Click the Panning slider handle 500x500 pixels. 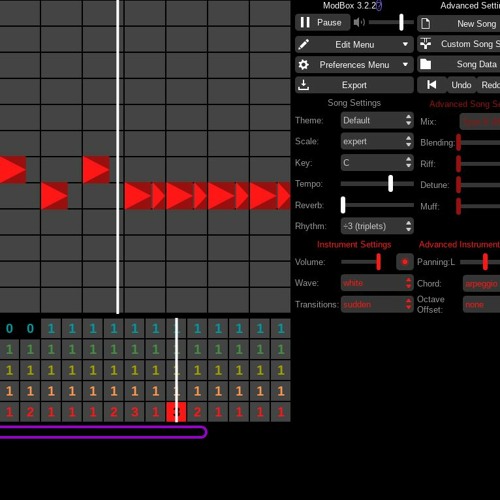[485, 262]
